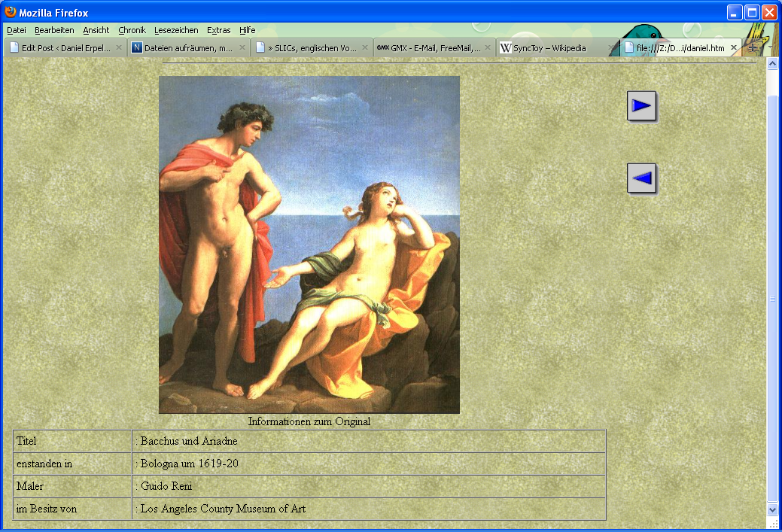Open the Extras menu
This screenshot has width=782, height=532.
(x=218, y=30)
